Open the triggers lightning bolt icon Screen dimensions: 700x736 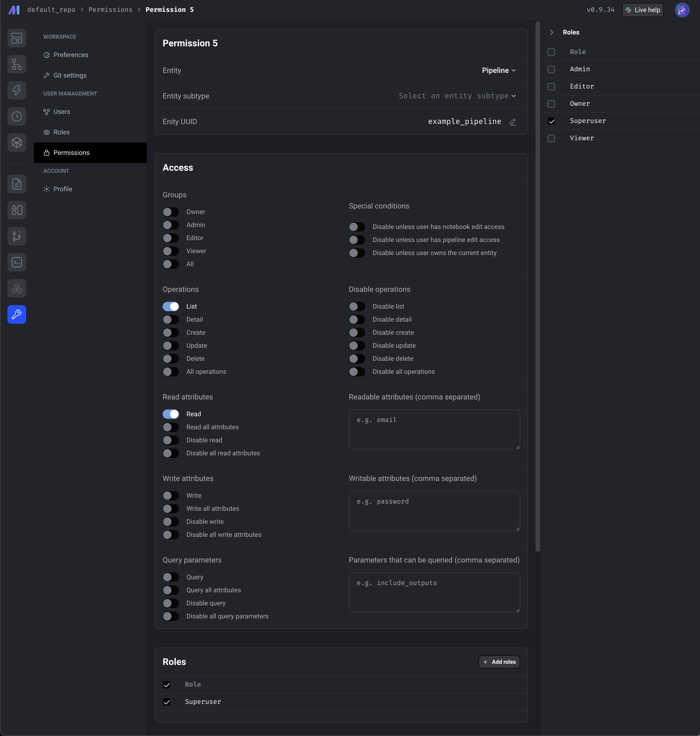[x=17, y=90]
